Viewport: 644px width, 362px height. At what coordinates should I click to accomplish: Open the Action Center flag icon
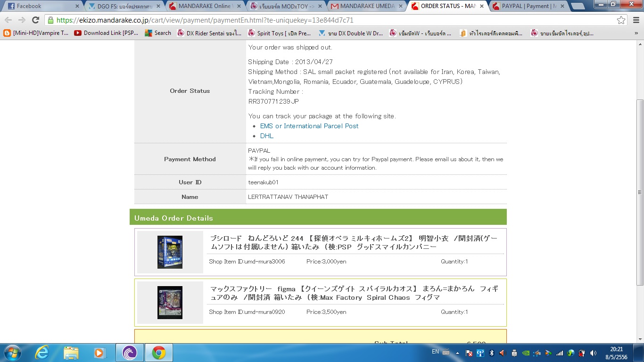click(x=469, y=353)
